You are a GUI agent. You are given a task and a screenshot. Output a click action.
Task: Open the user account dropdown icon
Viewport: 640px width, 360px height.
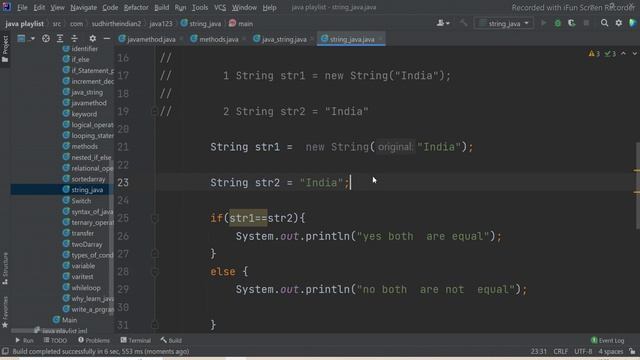click(443, 23)
